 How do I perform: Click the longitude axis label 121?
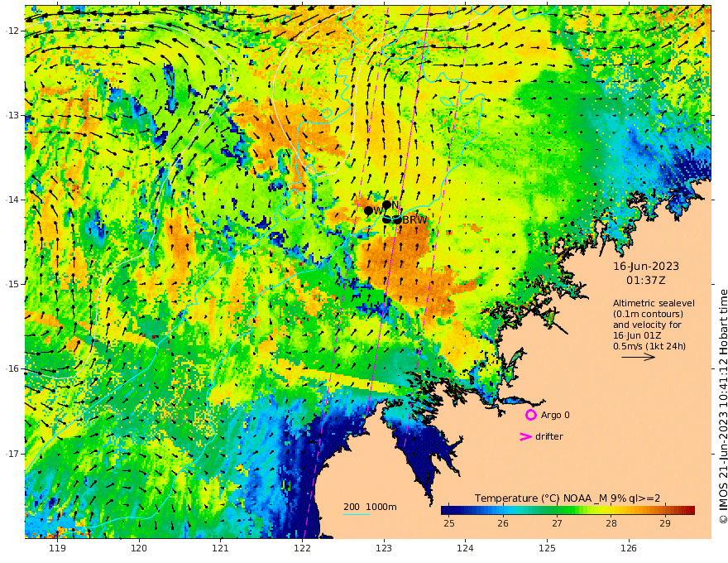pos(221,548)
